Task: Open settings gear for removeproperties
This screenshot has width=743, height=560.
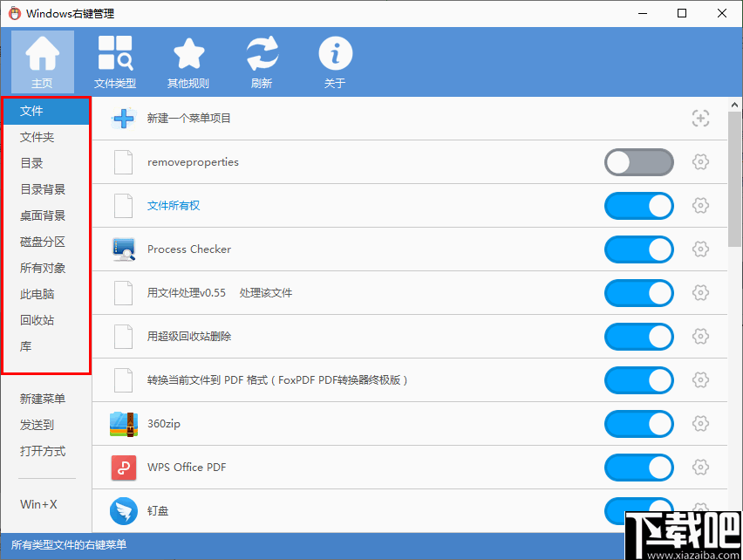Action: [x=700, y=162]
